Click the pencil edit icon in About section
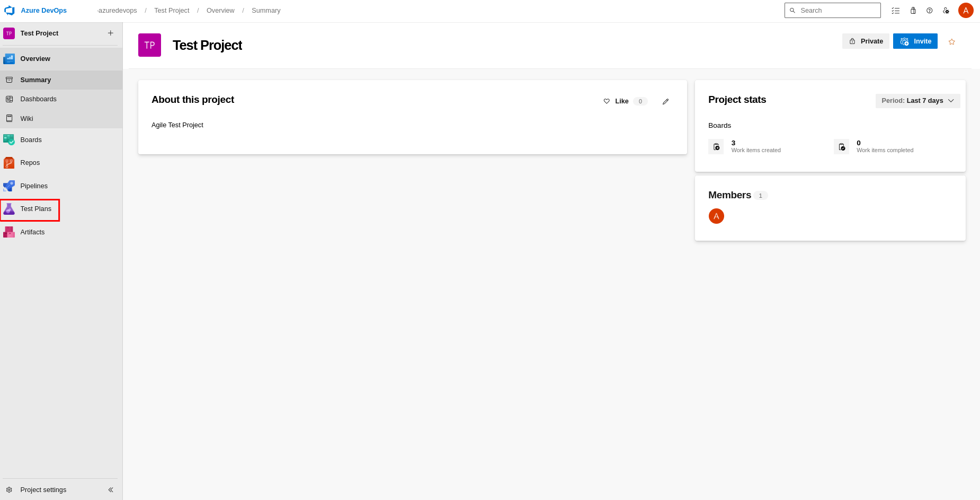Viewport: 980px width, 500px height. pos(666,101)
